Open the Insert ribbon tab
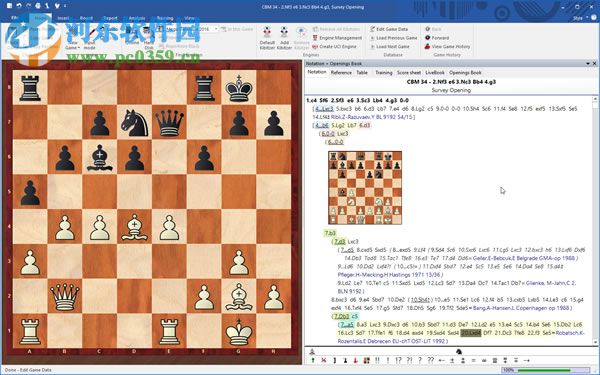This screenshot has width=600, height=375. [63, 18]
